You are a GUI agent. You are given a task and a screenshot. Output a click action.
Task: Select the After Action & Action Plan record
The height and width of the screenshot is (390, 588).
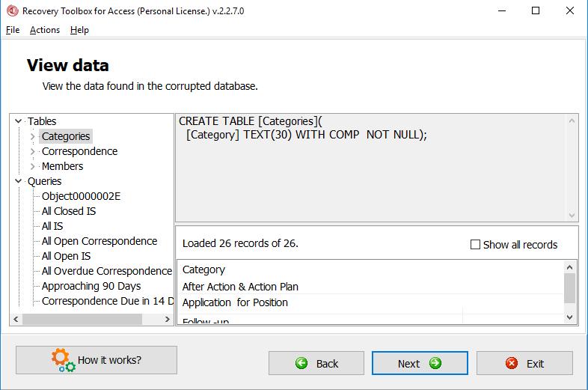pos(240,287)
